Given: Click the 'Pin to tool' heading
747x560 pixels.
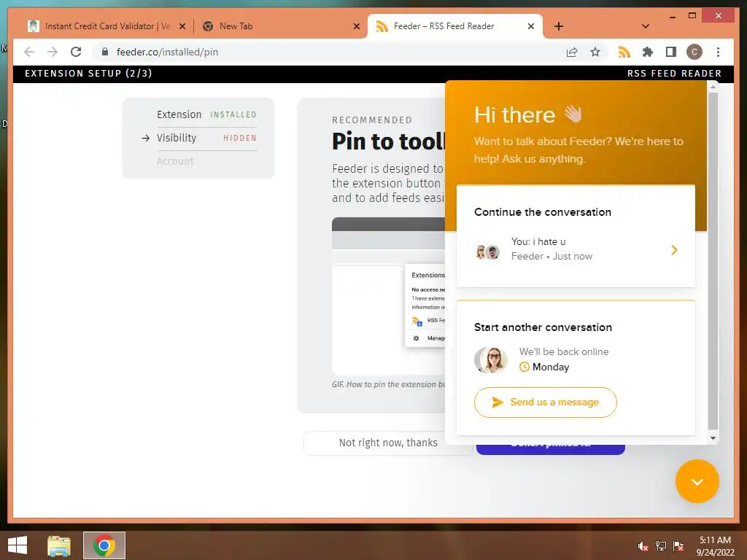Looking at the screenshot, I should [388, 141].
